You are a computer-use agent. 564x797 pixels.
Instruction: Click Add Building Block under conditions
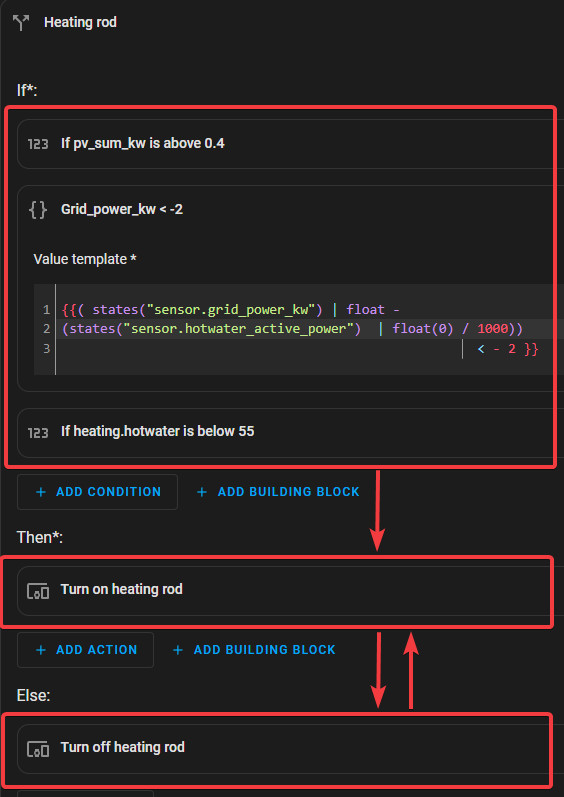(x=278, y=492)
